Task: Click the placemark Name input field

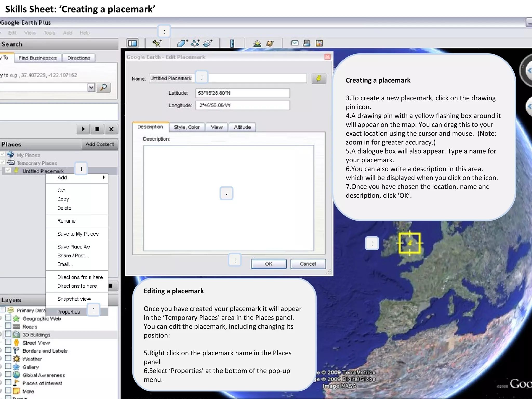Action: coord(228,78)
